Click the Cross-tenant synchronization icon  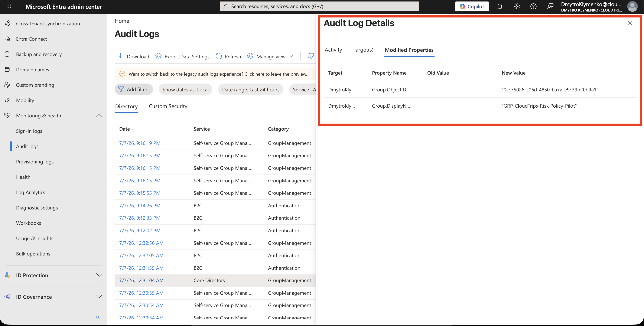(7, 23)
